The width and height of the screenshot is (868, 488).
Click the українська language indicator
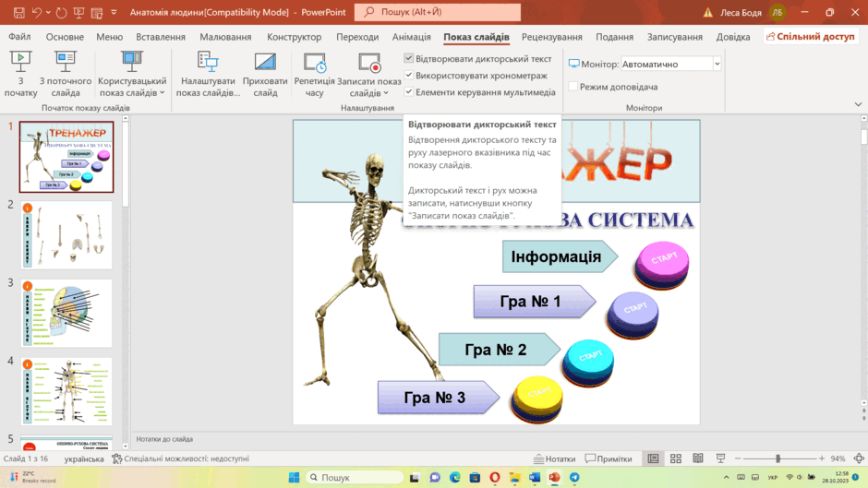click(x=84, y=458)
